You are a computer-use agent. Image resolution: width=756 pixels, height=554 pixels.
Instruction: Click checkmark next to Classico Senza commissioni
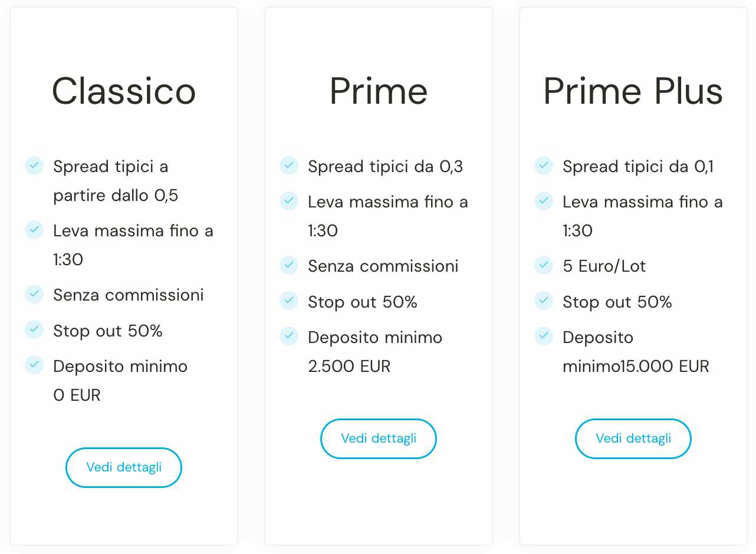34,294
